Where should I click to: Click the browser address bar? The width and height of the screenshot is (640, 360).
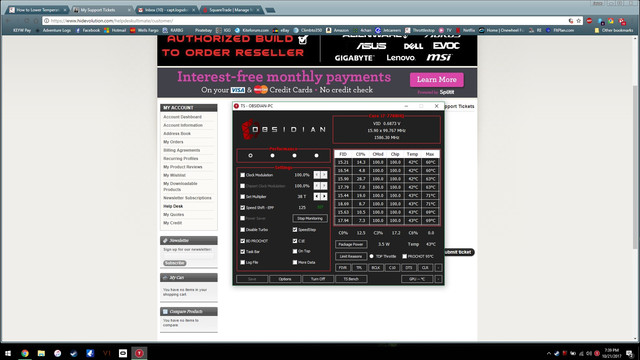pyautogui.click(x=306, y=21)
